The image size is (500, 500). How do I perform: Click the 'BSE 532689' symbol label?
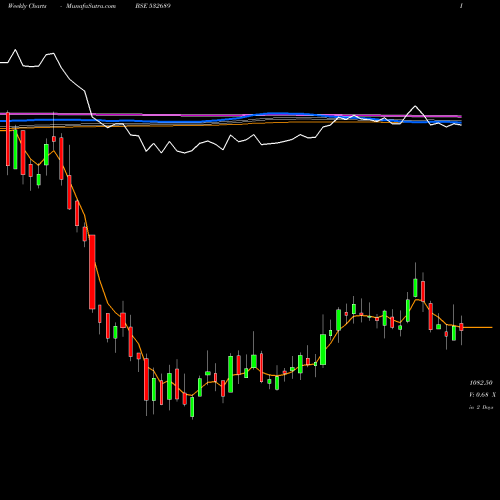[x=153, y=6]
